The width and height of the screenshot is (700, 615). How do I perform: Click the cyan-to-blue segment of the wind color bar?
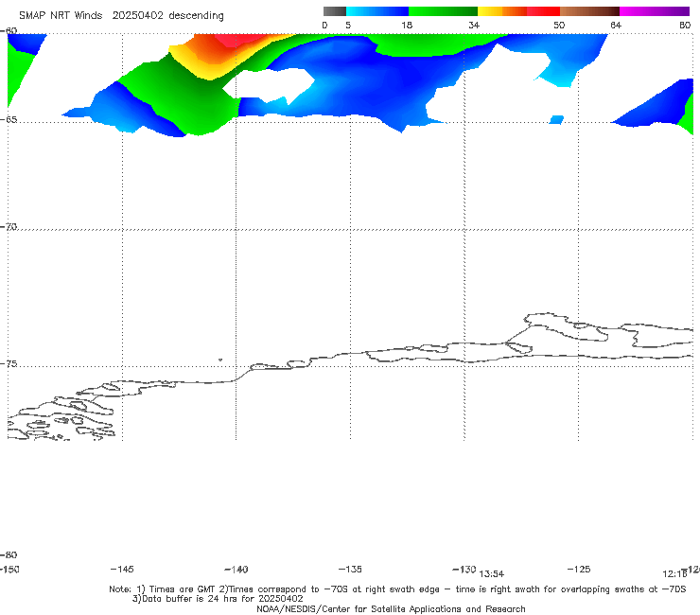(377, 11)
